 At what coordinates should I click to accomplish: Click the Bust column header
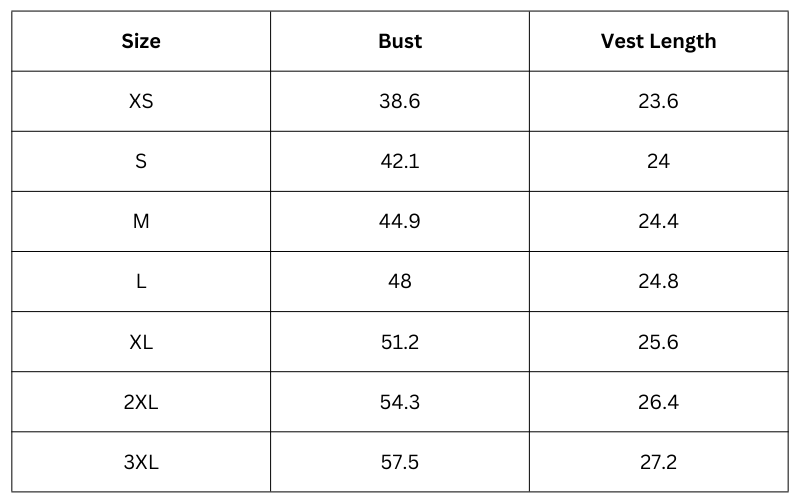point(400,41)
